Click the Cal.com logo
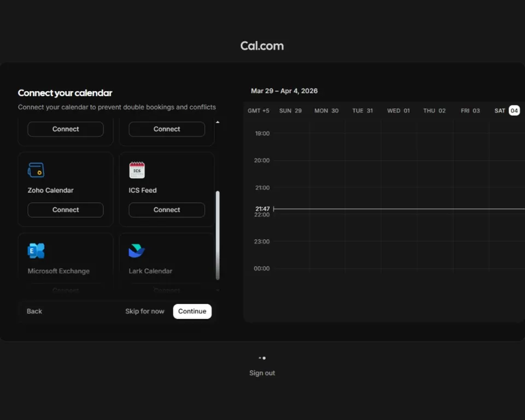 (262, 46)
